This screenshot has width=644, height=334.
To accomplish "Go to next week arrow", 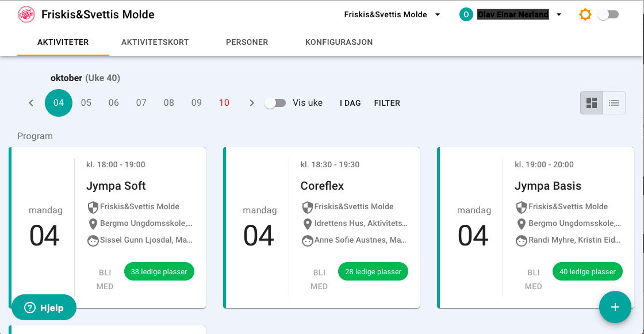I will coord(252,103).
